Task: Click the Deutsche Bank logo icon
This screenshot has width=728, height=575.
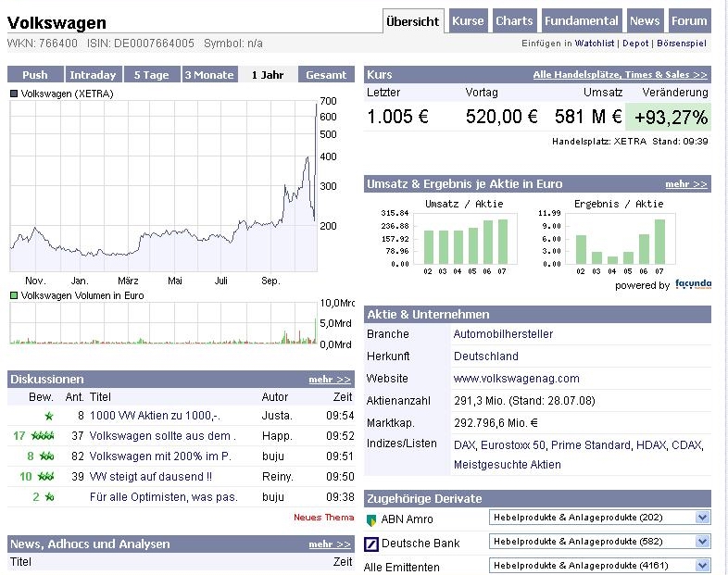Action: 372,543
